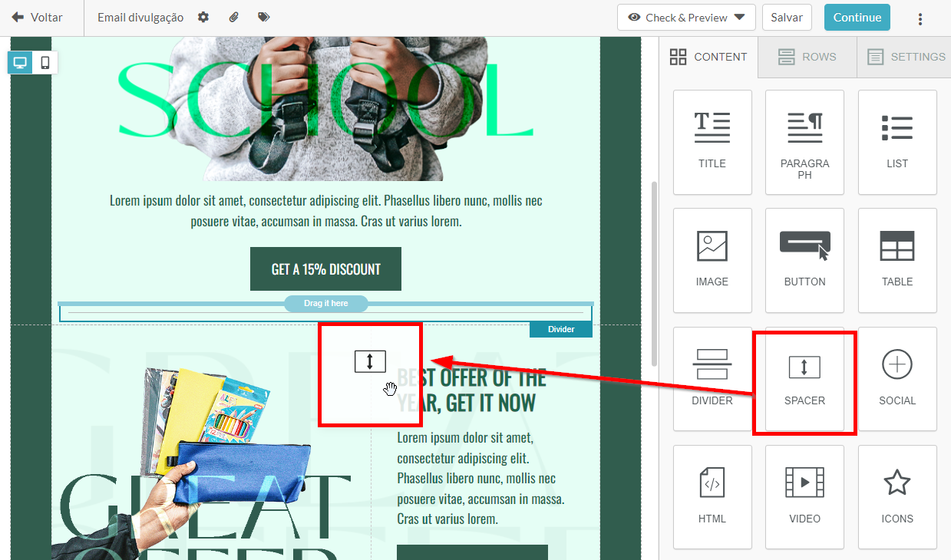Click the GET A 15% DISCOUNT button

(325, 269)
